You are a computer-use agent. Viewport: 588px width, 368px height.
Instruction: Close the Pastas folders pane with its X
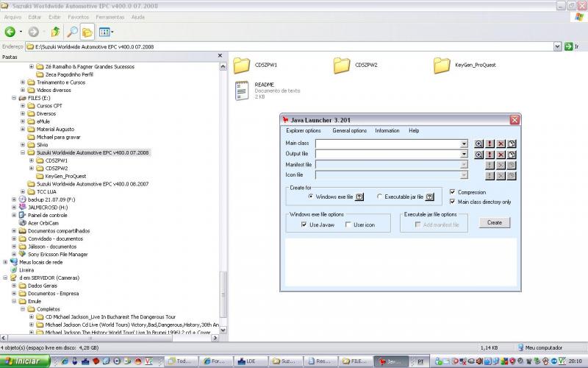tap(220, 56)
